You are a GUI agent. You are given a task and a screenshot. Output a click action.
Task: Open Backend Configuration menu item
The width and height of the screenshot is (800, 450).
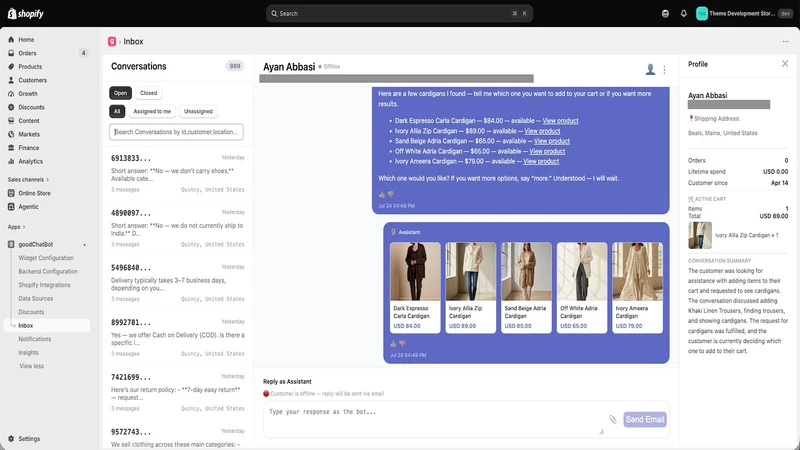[x=48, y=271]
